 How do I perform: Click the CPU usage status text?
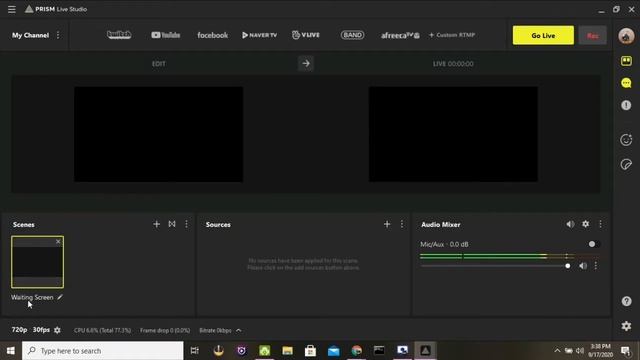point(102,330)
